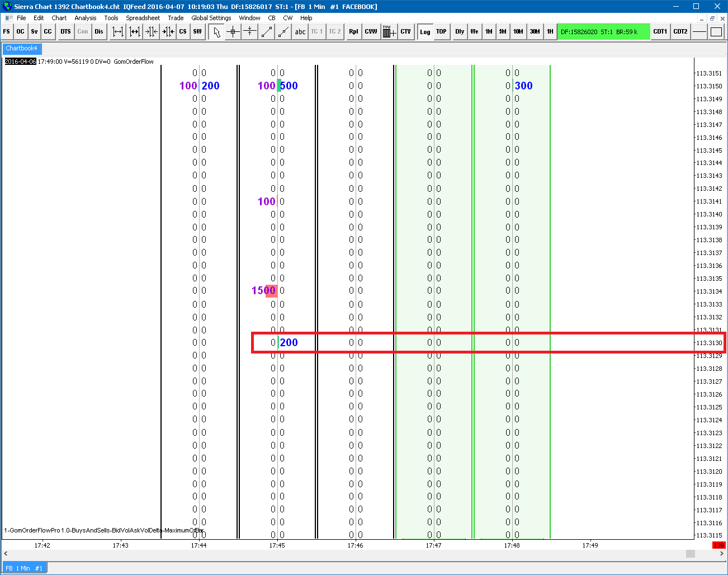The width and height of the screenshot is (728, 575).
Task: Click the trade window grid icon
Action: (389, 32)
